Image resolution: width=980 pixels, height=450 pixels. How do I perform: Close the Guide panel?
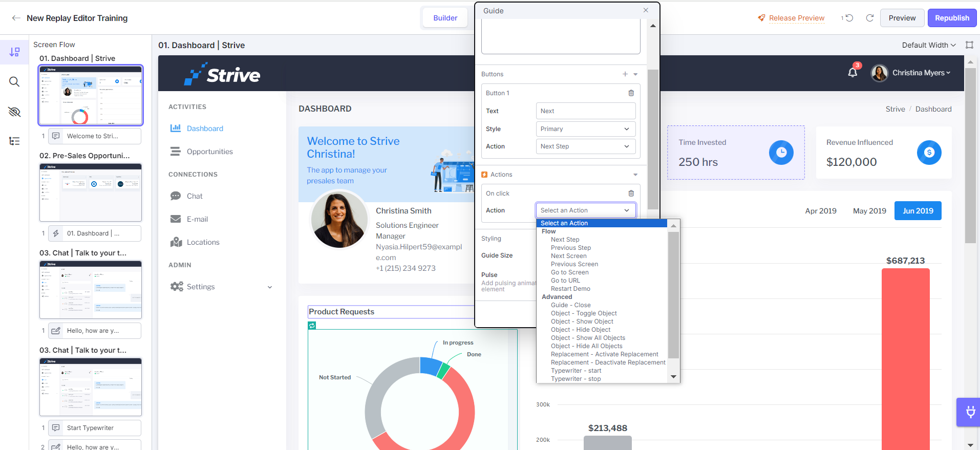(646, 10)
